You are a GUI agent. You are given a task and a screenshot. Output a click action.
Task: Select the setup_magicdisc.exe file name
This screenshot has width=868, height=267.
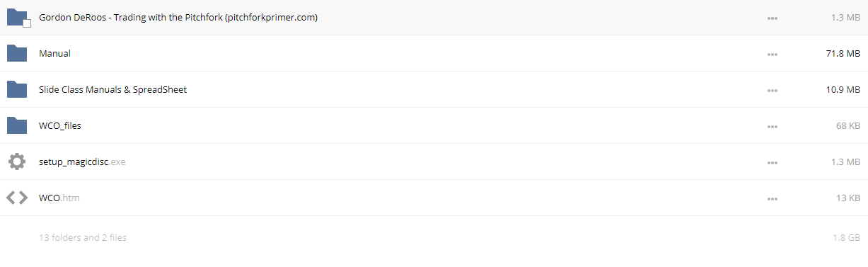(82, 161)
